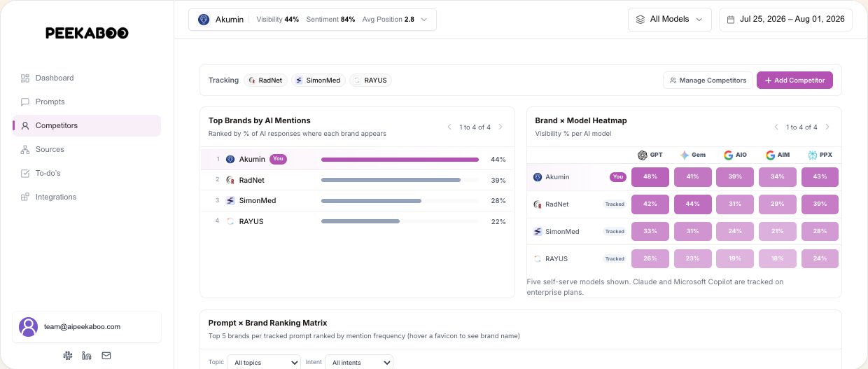Open the Akumin brand selector dropdown

pyautogui.click(x=312, y=20)
